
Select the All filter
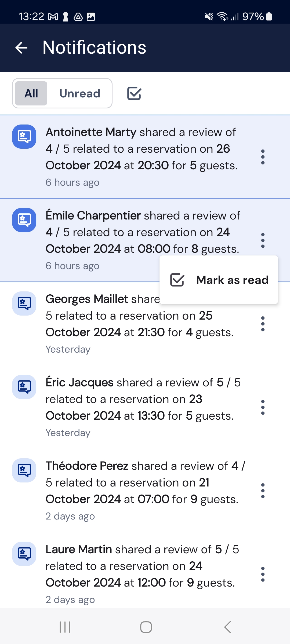(x=31, y=93)
